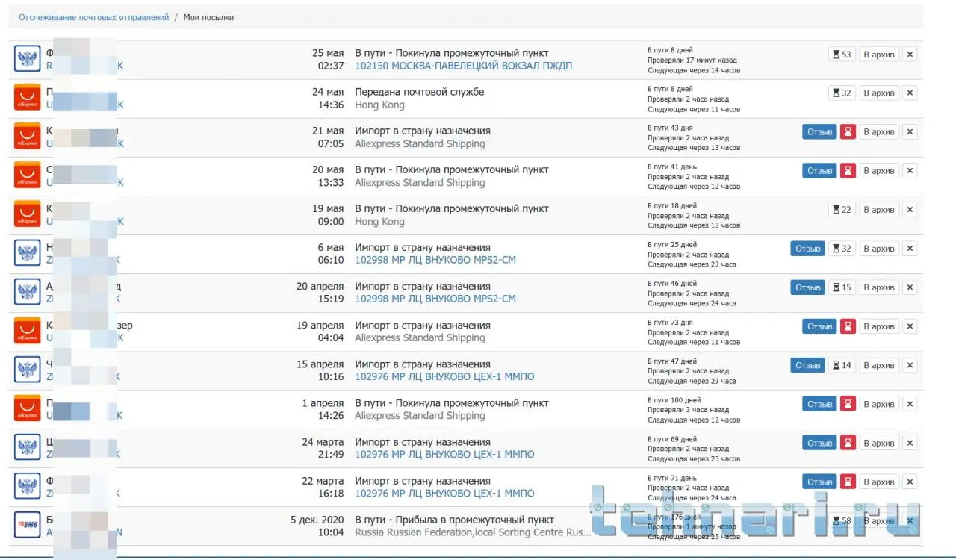Click 'Hong Kong' location in 19 мая row
Screen dimensions: 956x560
click(379, 222)
